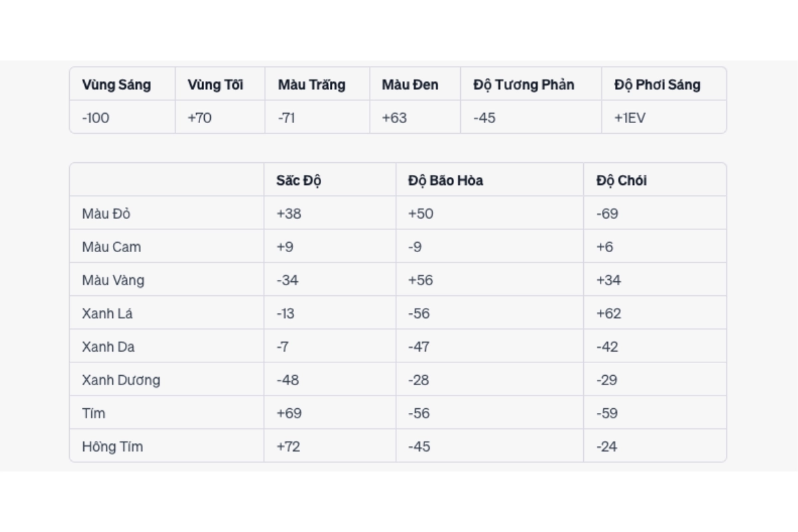This screenshot has width=798, height=532.
Task: Click the +1EV exposure value
Action: click(630, 118)
